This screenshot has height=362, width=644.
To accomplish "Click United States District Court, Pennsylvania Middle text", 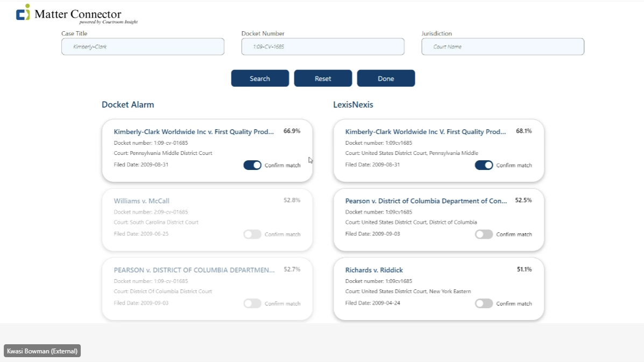I will 420,153.
